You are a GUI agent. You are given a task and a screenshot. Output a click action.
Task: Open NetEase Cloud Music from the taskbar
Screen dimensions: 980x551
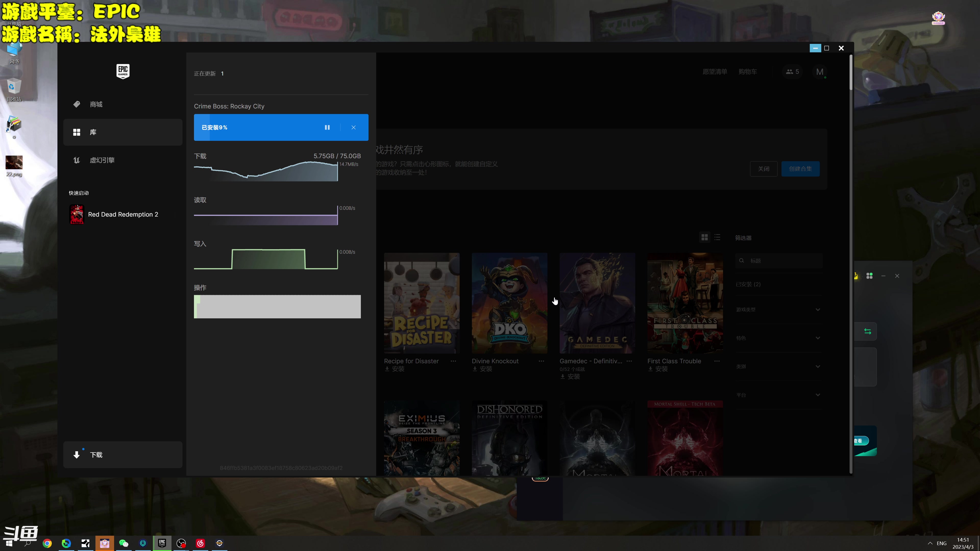point(200,543)
